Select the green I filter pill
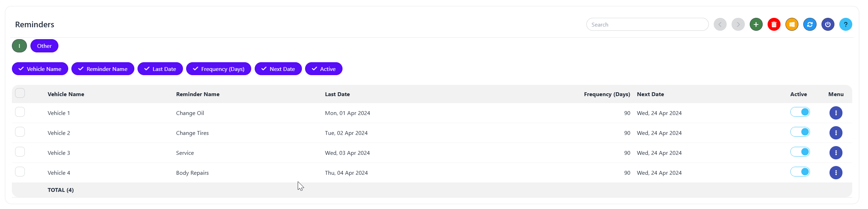Viewport: 868px width, 209px height. (19, 46)
